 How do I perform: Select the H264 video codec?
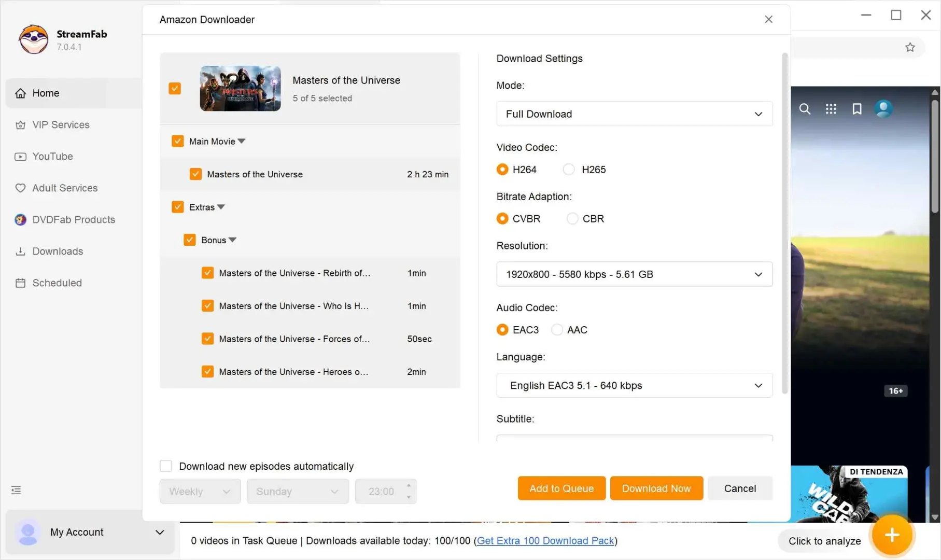point(502,170)
